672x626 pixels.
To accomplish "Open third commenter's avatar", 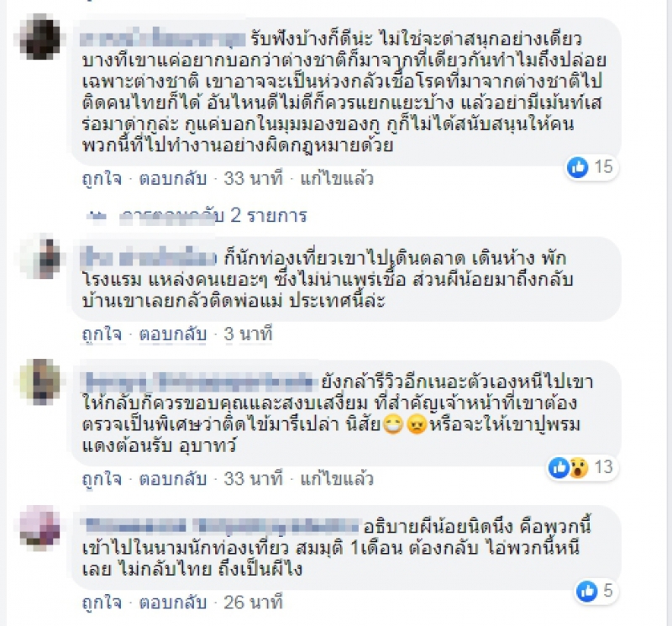I will tap(40, 382).
